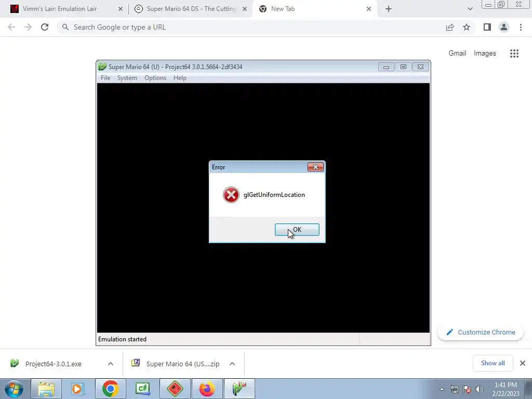
Task: Click the red error icon in dialog
Action: pyautogui.click(x=231, y=195)
